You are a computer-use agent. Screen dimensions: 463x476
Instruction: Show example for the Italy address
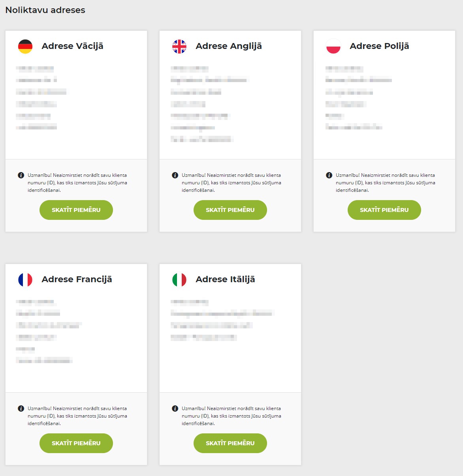[230, 443]
